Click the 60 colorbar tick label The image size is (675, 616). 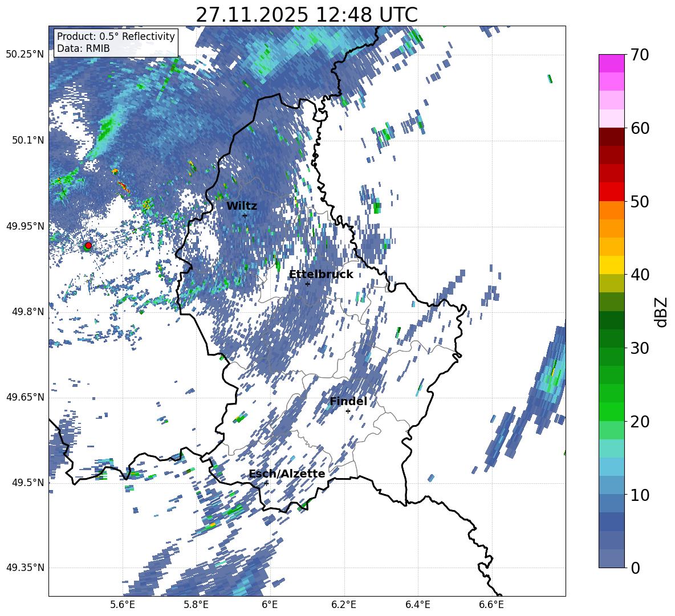click(x=640, y=128)
